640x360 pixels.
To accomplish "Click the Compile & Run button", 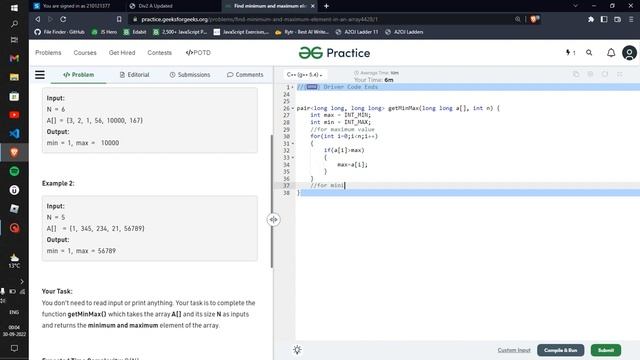I will [x=560, y=350].
